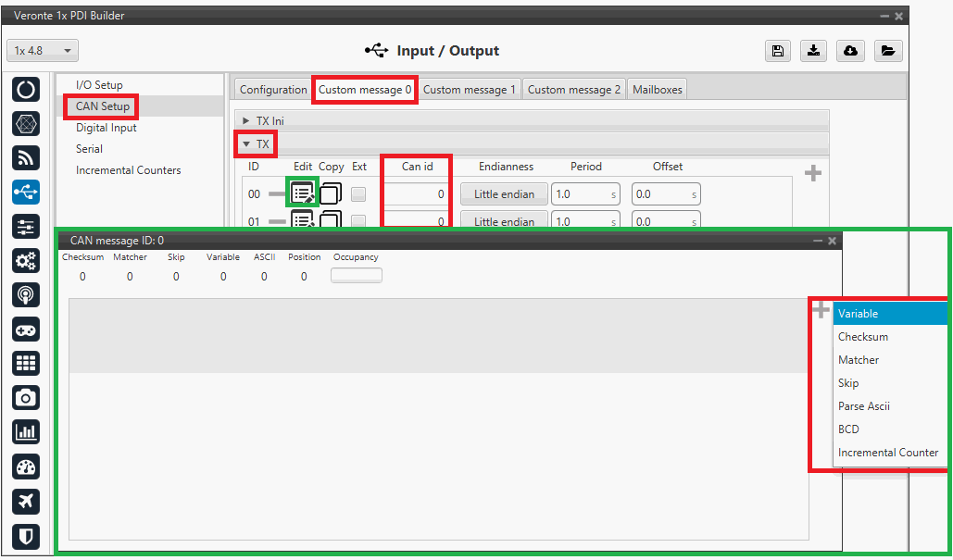This screenshot has height=560, width=953.
Task: Click the copy icon for message 00
Action: coord(331,194)
